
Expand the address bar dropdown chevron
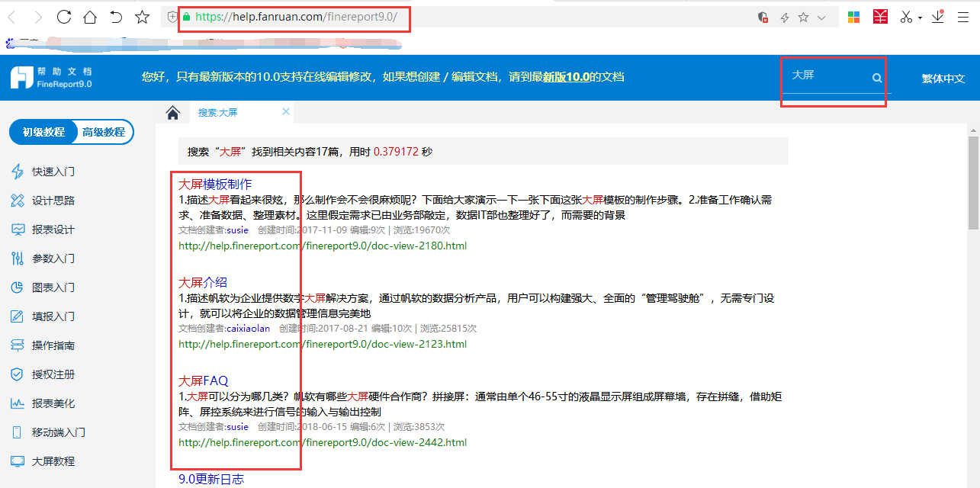pyautogui.click(x=821, y=17)
